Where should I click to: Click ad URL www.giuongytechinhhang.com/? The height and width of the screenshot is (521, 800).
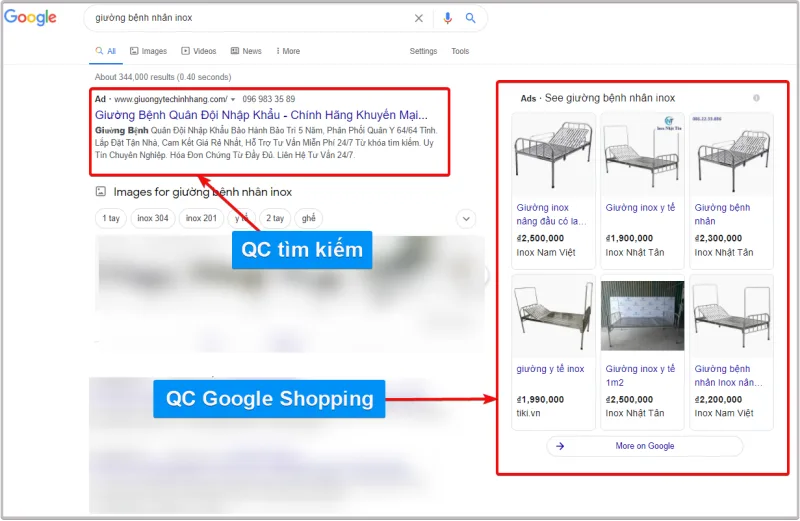[170, 99]
